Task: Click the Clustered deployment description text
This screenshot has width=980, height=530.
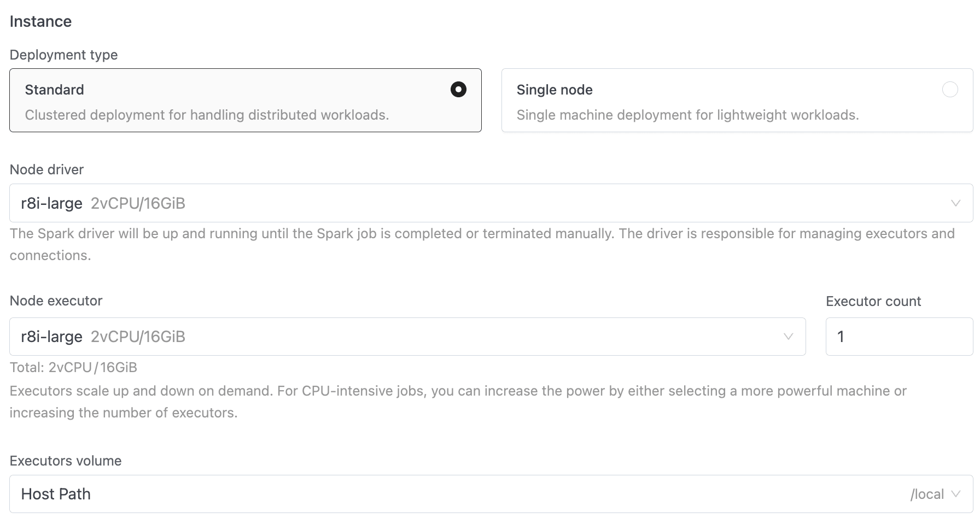Action: (207, 115)
